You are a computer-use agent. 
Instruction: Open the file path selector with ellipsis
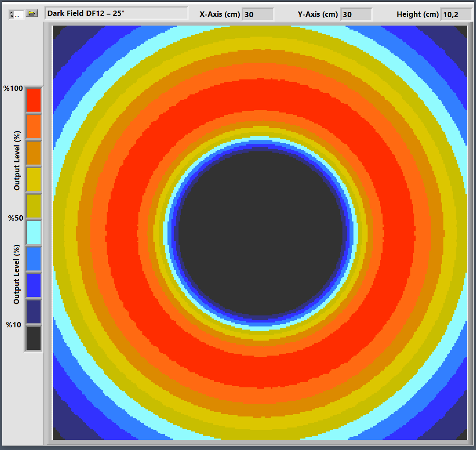point(16,15)
